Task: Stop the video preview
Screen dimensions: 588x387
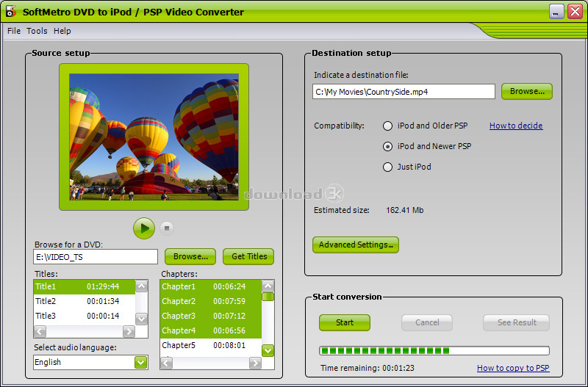Action: coord(167,228)
